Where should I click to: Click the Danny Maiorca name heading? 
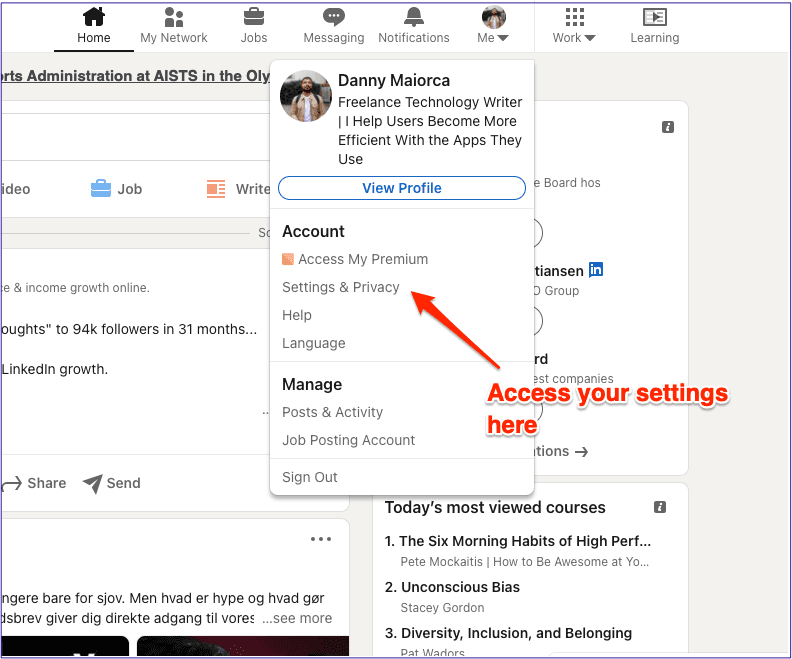(x=394, y=80)
